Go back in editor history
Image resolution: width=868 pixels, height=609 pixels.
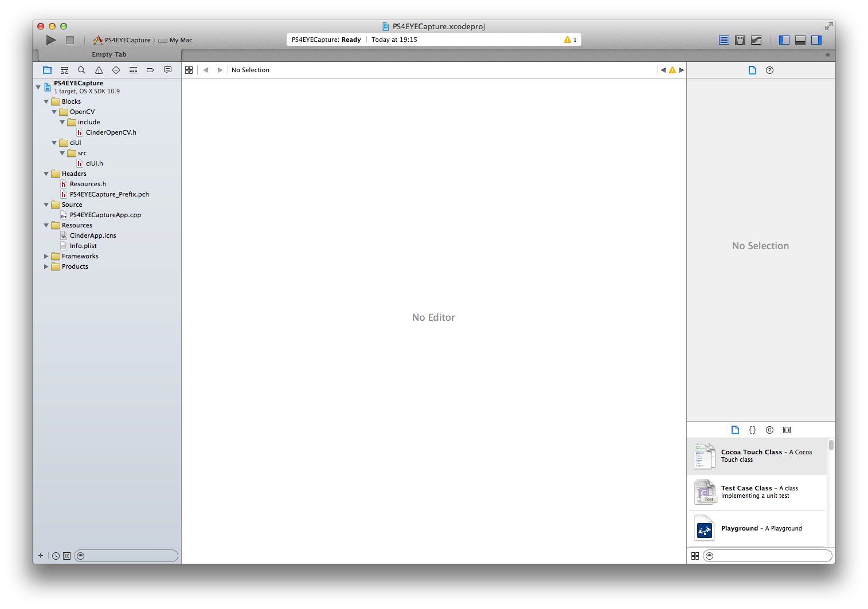coord(206,70)
